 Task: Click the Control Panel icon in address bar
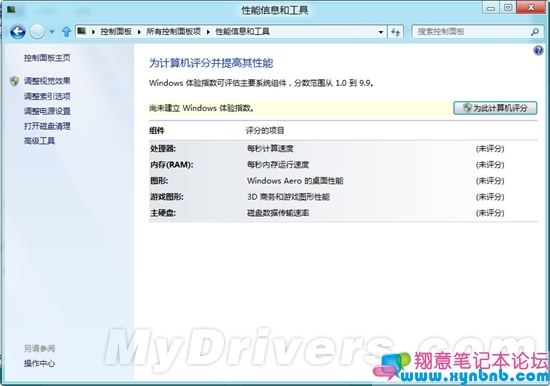tap(82, 32)
